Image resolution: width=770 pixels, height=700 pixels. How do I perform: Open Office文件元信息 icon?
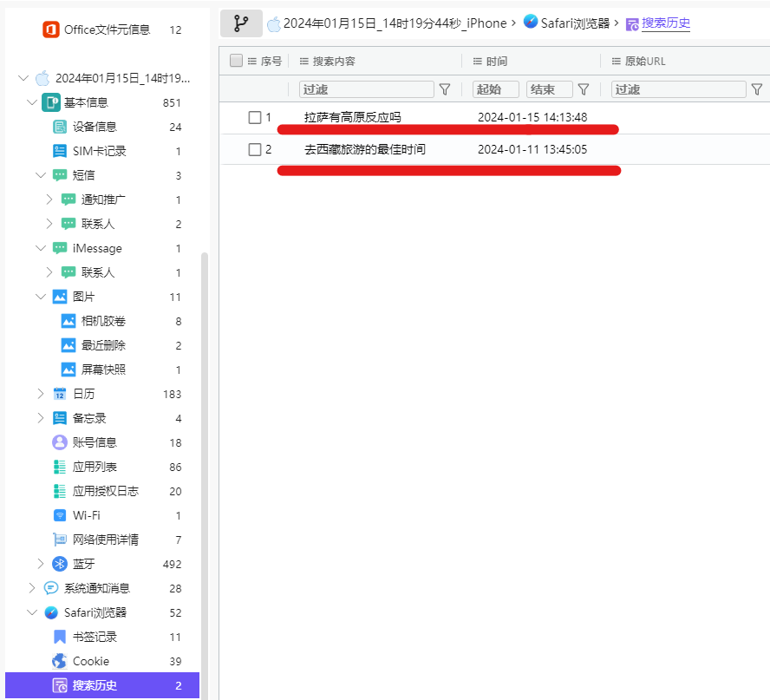pyautogui.click(x=51, y=29)
